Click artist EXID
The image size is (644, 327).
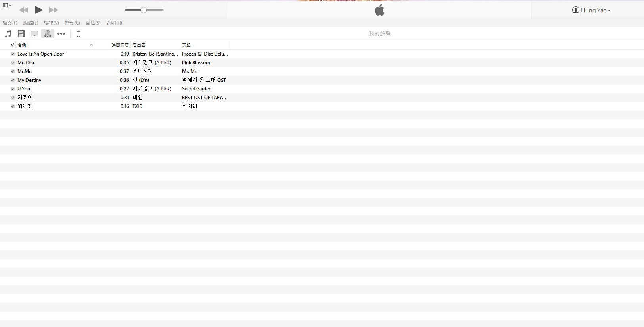pyautogui.click(x=138, y=106)
